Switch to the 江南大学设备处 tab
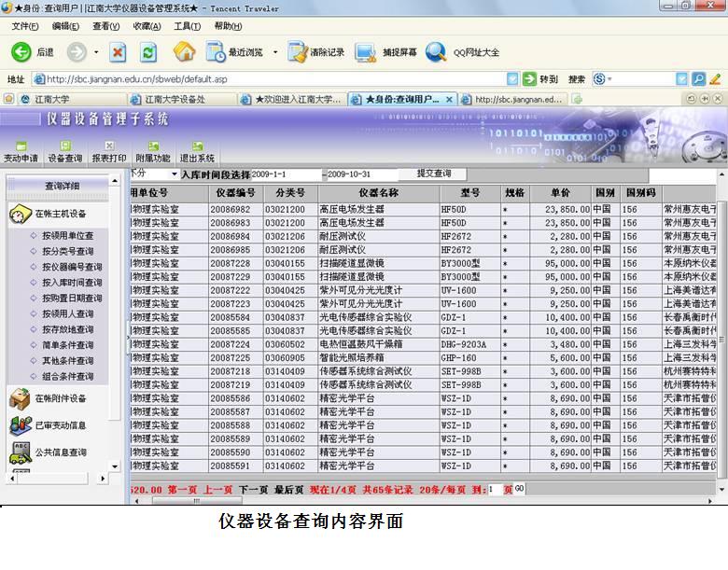Screen dimensions: 728x570 coord(181,99)
